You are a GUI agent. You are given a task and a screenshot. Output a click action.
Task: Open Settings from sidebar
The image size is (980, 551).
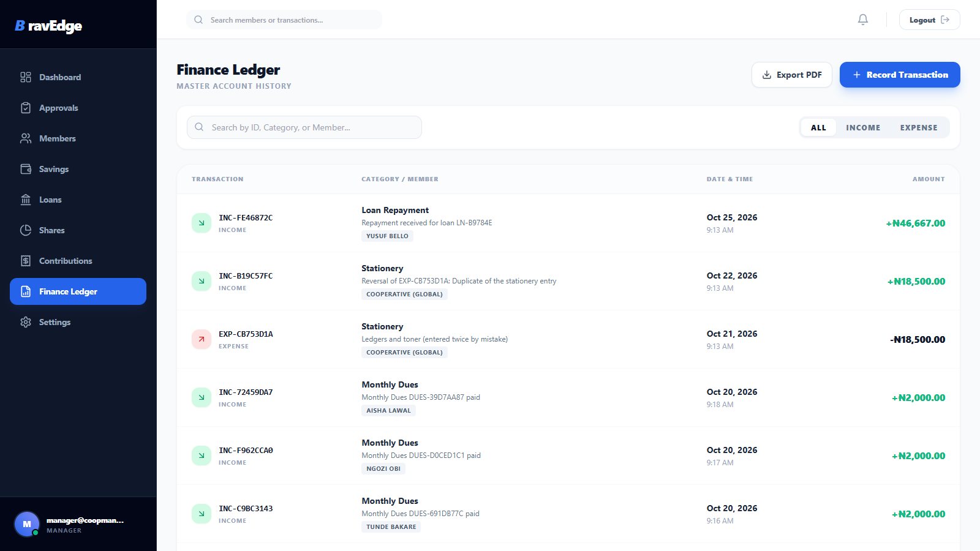click(x=78, y=322)
